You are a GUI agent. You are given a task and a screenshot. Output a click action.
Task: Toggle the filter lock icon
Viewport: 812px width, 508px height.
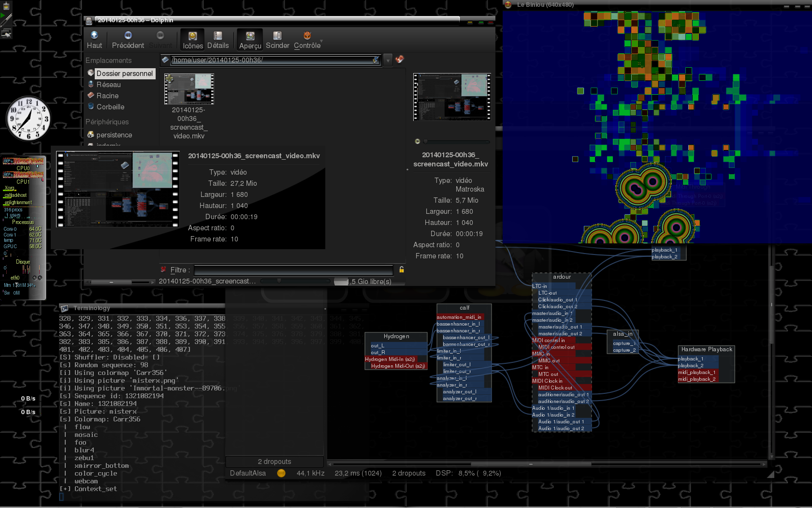coord(401,269)
